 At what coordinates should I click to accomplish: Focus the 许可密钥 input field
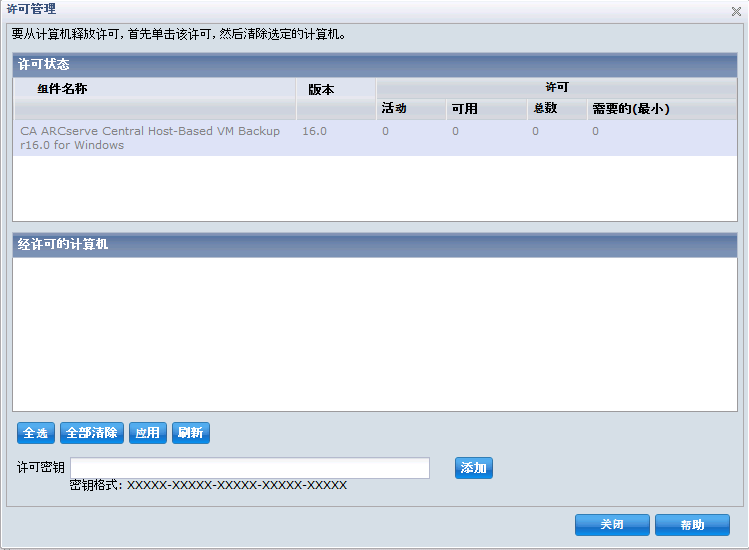click(250, 468)
